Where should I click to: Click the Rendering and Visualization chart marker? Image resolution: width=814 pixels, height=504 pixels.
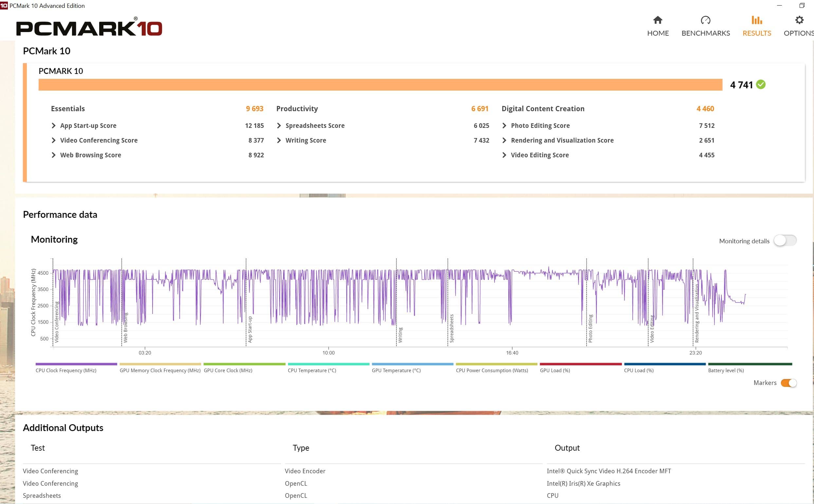tap(696, 313)
